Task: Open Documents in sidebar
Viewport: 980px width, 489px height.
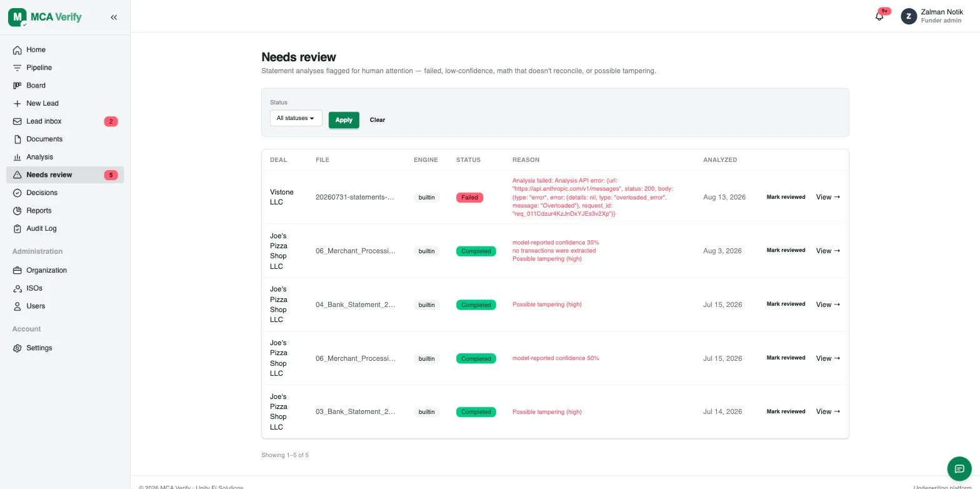Action: click(65, 139)
